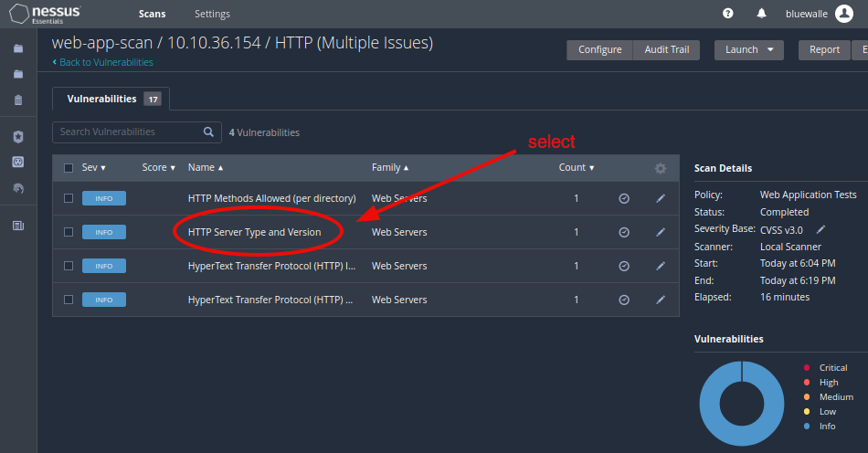Open the notifications bell
The image size is (868, 453).
coord(761,14)
